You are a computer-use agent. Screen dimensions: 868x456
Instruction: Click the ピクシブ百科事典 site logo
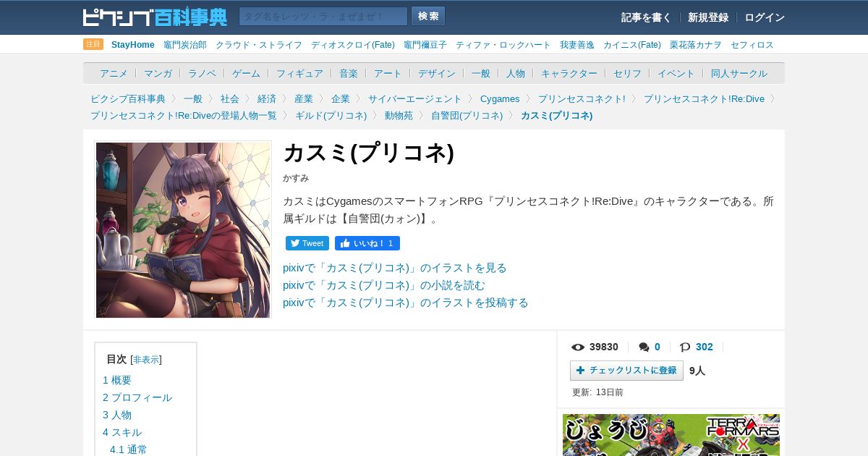point(155,17)
